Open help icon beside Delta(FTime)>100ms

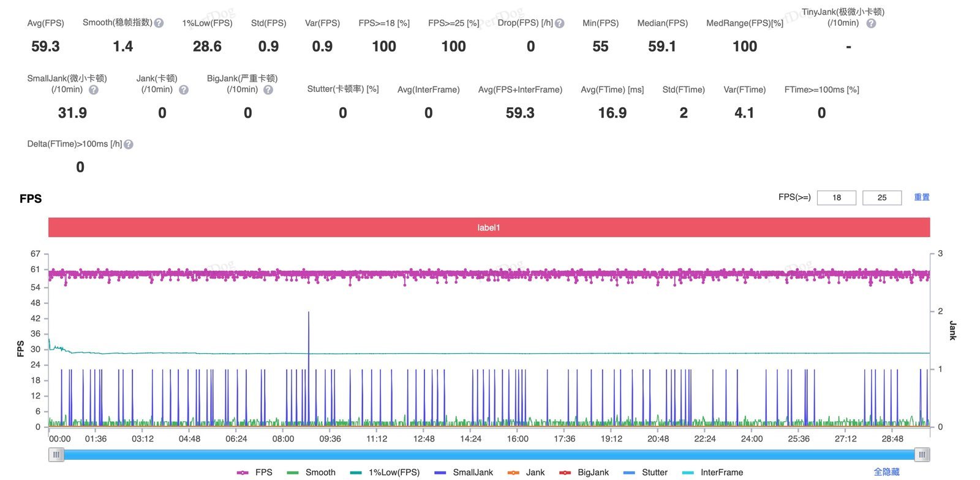(129, 145)
